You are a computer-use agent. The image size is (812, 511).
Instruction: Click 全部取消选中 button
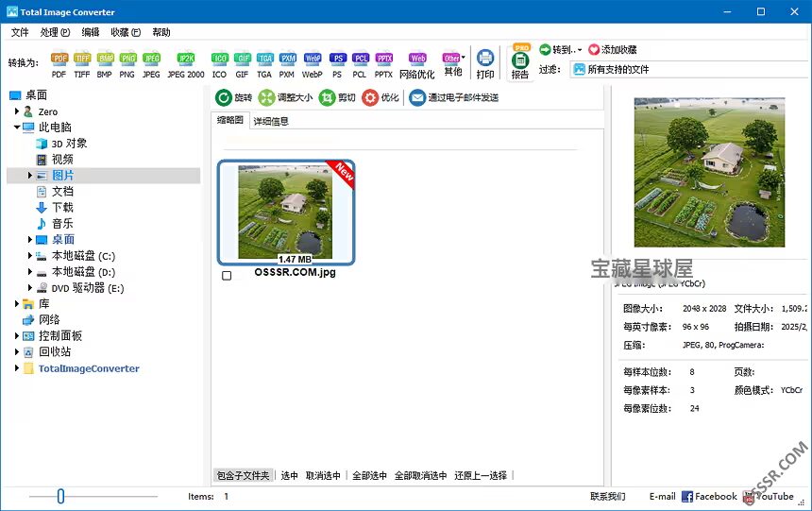point(420,475)
